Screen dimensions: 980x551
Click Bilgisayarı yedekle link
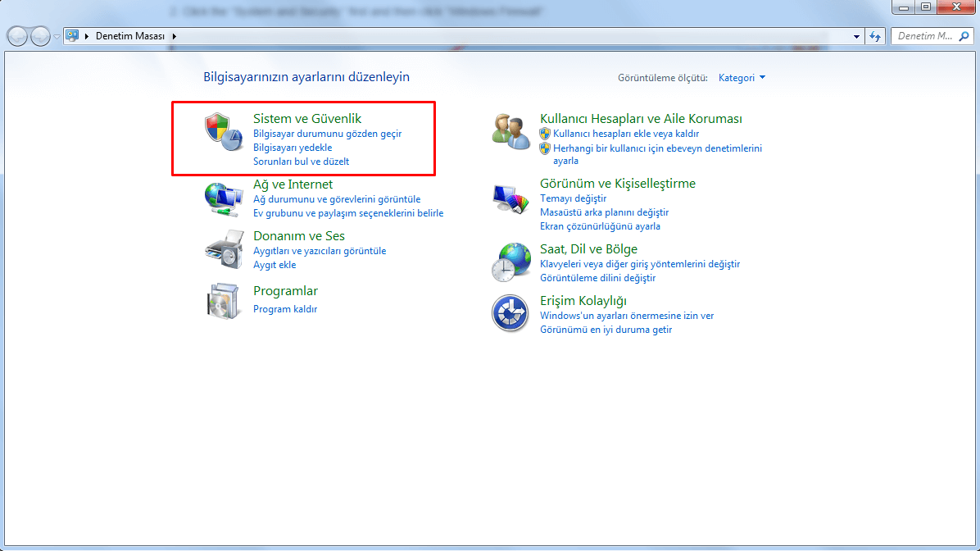[x=293, y=148]
